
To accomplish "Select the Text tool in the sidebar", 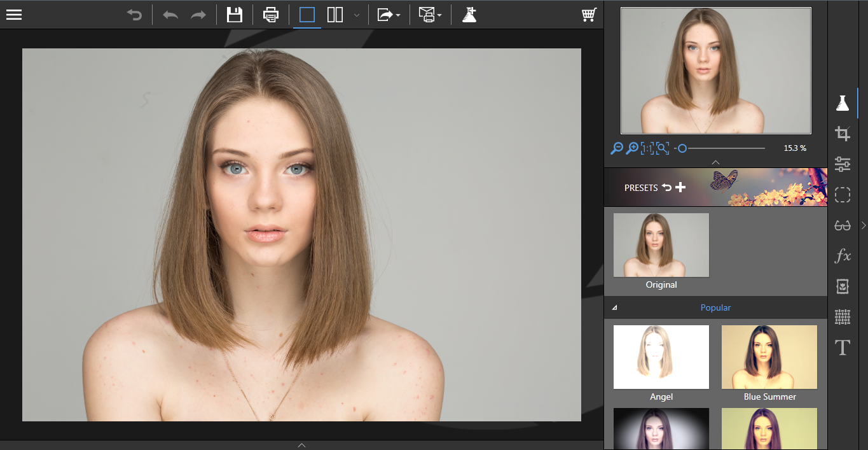I will [x=843, y=348].
